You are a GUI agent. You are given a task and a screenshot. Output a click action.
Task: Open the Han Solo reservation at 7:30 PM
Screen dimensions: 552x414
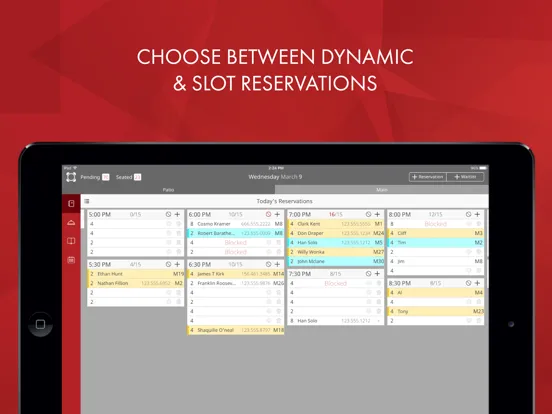click(335, 321)
